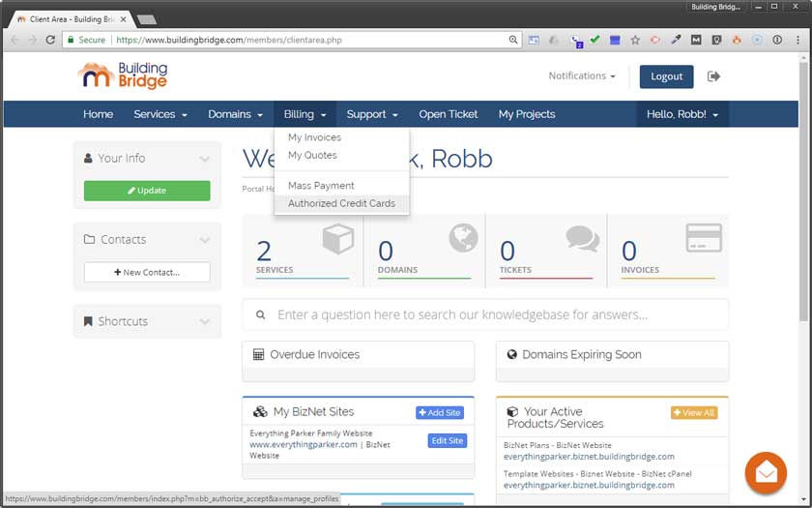Click the 0 Tickets stat tile

click(546, 251)
